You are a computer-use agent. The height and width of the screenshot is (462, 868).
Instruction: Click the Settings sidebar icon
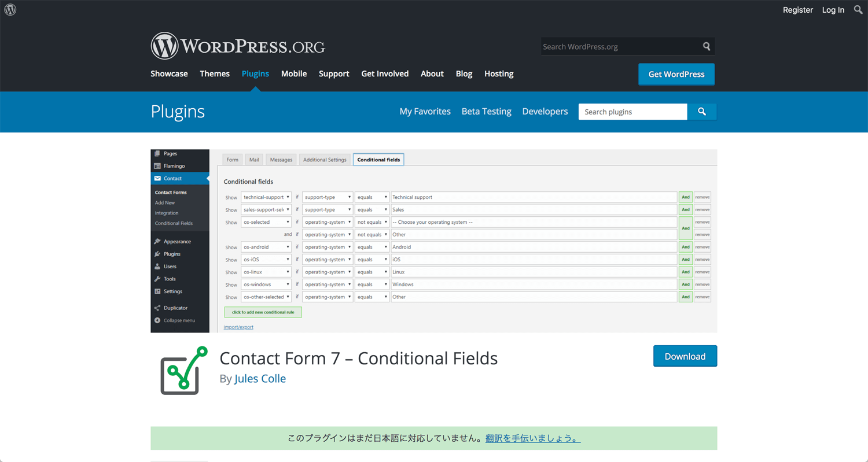coord(157,291)
